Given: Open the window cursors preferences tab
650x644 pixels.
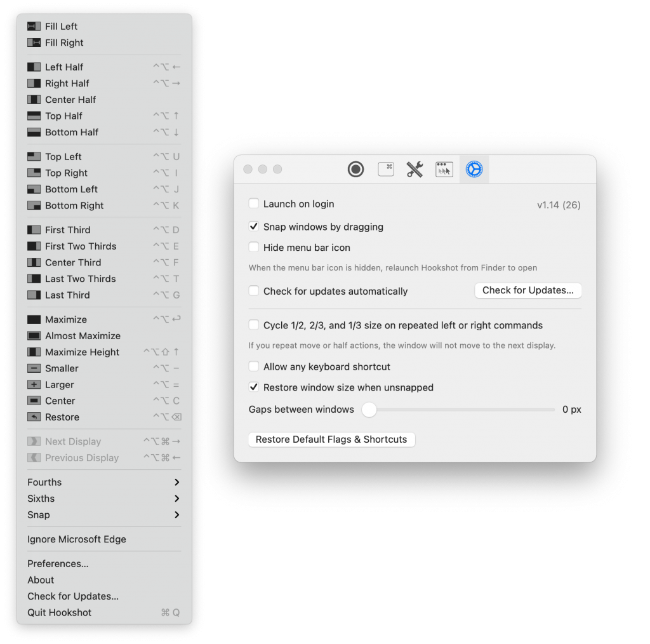Looking at the screenshot, I should pos(444,169).
